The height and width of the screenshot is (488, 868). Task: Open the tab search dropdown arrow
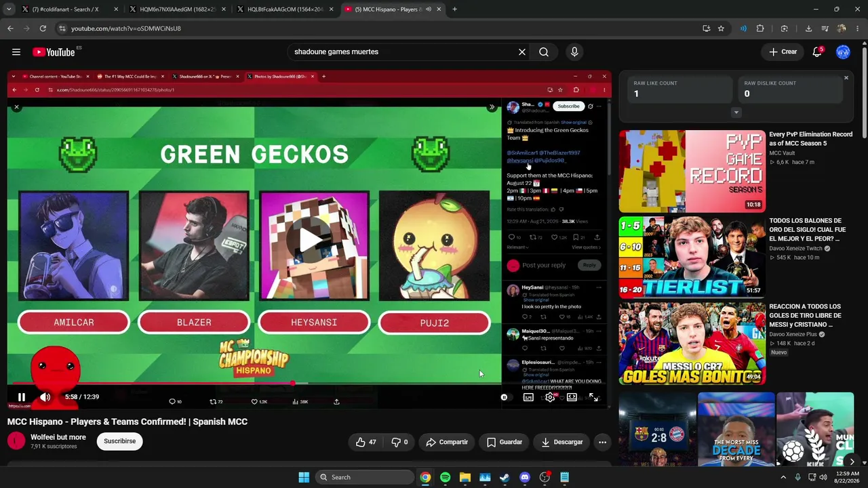click(x=9, y=9)
